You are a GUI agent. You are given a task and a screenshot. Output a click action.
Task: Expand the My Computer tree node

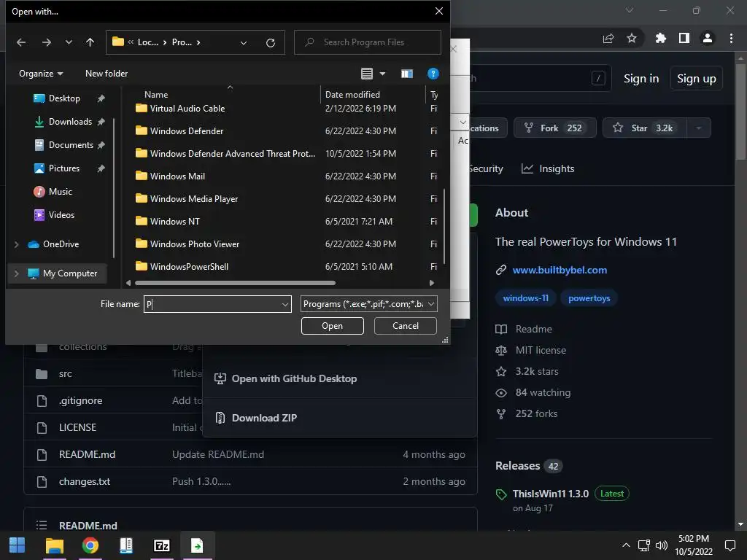tap(17, 273)
